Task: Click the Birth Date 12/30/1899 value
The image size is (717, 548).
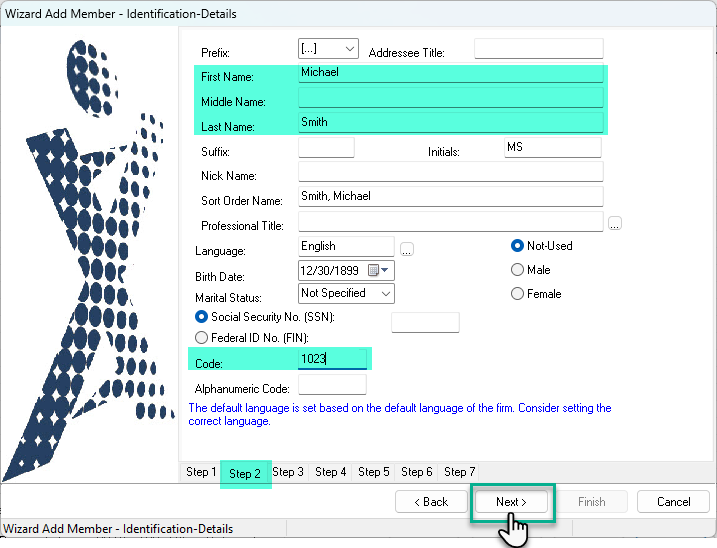Action: coord(329,270)
